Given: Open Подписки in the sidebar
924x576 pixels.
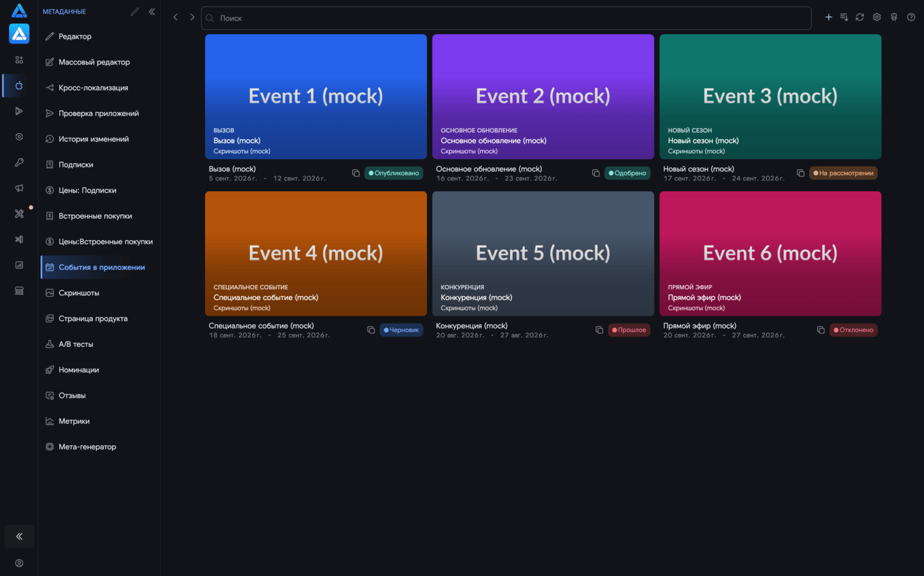Looking at the screenshot, I should click(x=99, y=165).
